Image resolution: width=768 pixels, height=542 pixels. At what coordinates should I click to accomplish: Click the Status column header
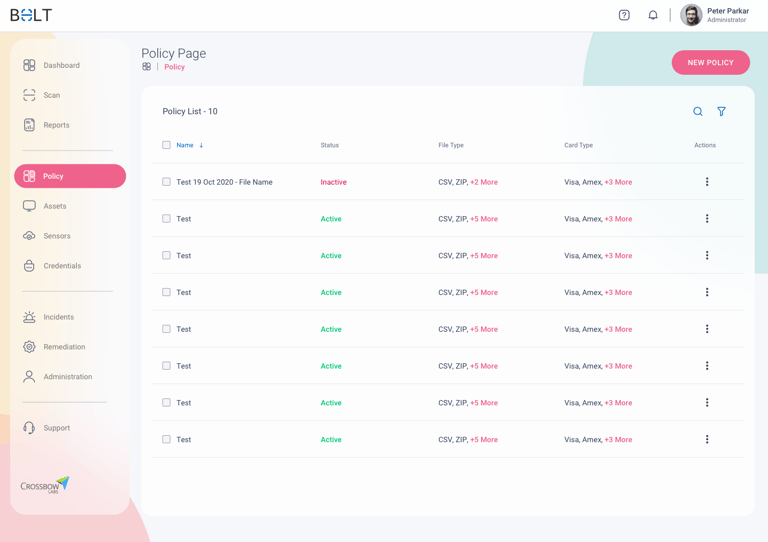[330, 145]
